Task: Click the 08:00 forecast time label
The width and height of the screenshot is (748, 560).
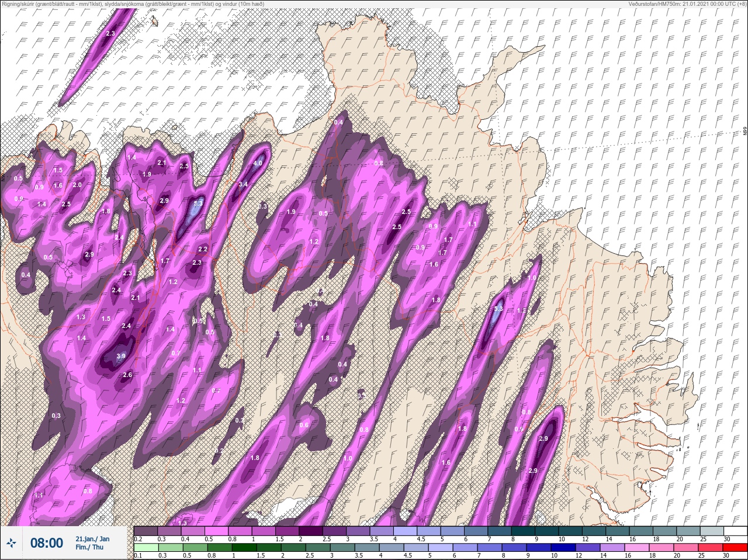Action: point(47,543)
